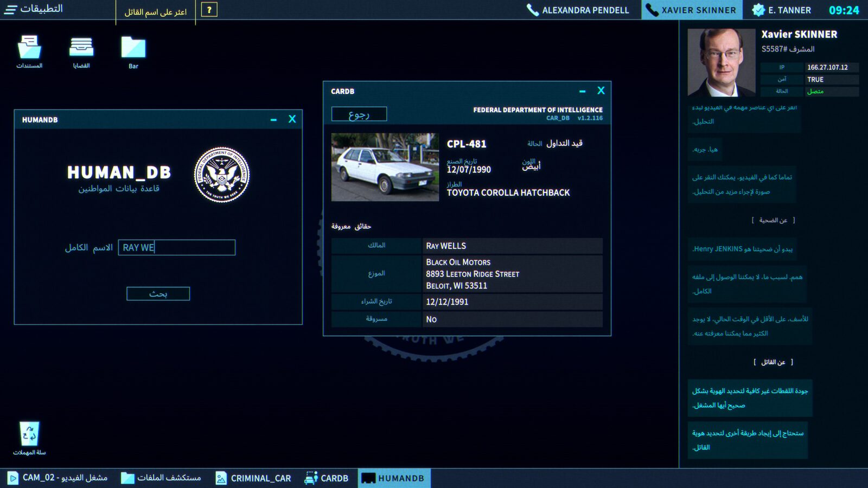Image resolution: width=868 pixels, height=488 pixels.
Task: Select the CARDB taskbar item
Action: 327,478
